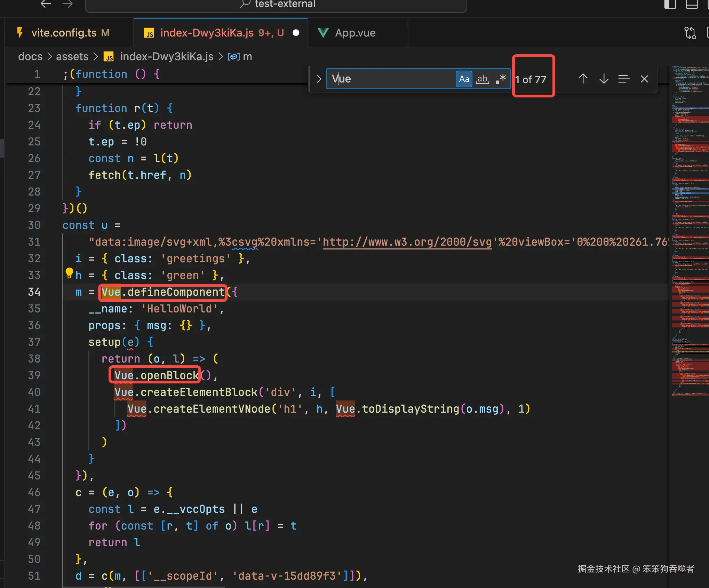Toggle the panel layout icon
The image size is (709, 588).
[692, 4]
